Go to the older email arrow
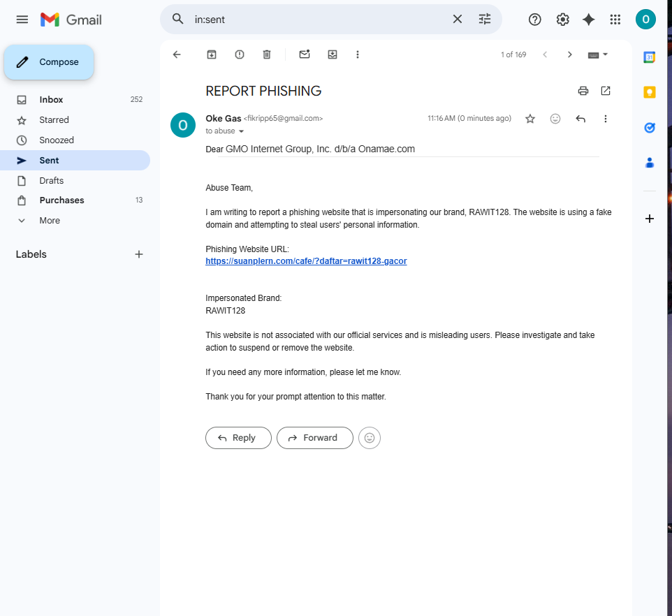Image resolution: width=672 pixels, height=616 pixels. click(569, 54)
